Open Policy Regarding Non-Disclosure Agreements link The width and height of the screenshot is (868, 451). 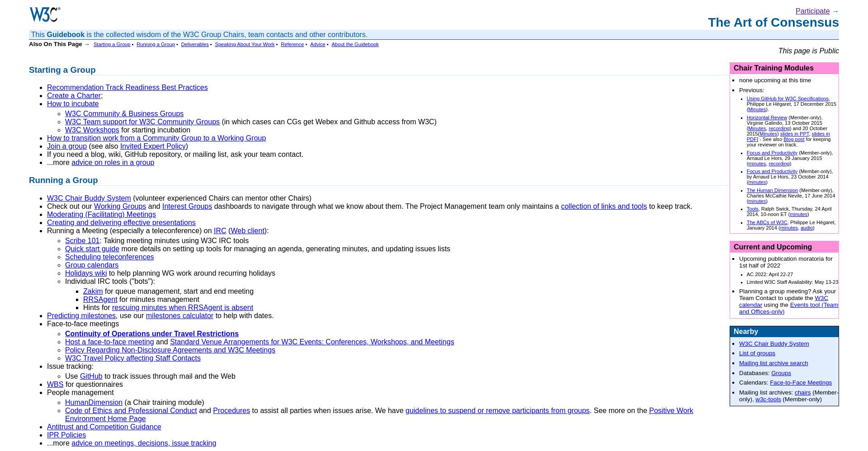(x=170, y=350)
